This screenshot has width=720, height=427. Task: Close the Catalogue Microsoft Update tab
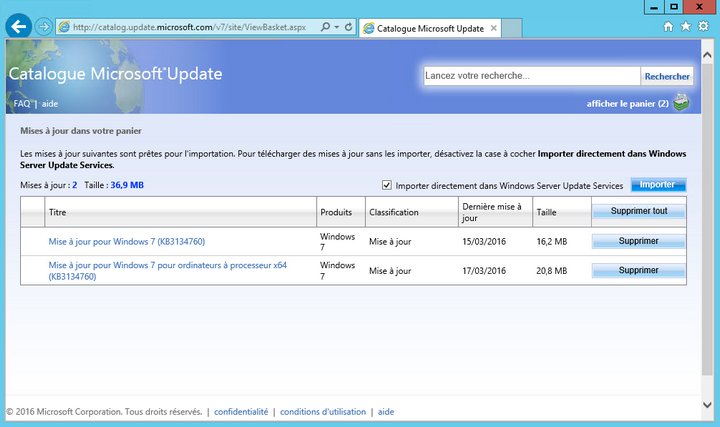point(494,28)
